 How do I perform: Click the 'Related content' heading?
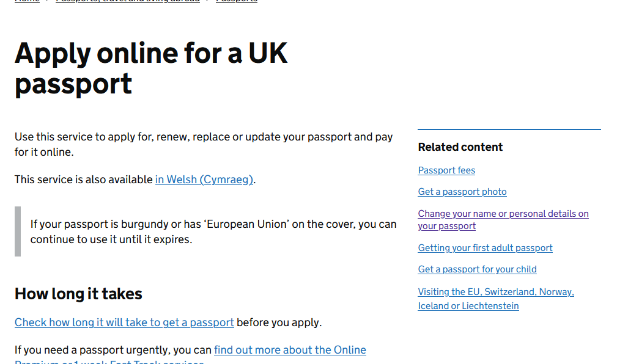[460, 147]
